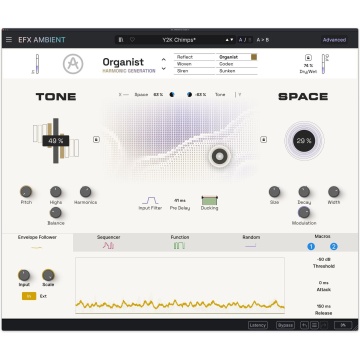
Task: Click the CPU percentage meter box
Action: pyautogui.click(x=344, y=325)
